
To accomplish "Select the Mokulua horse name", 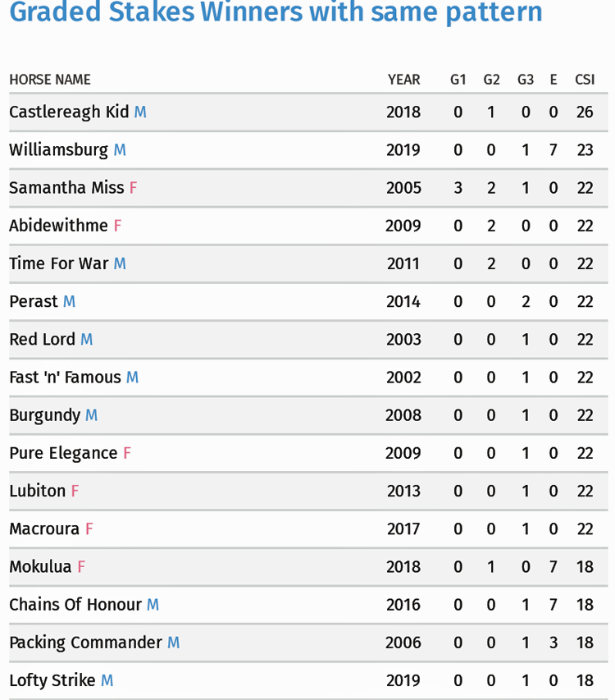I will pos(40,567).
